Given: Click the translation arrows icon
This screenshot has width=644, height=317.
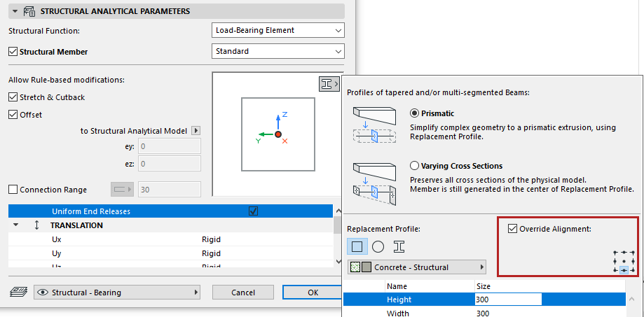Looking at the screenshot, I should point(36,225).
